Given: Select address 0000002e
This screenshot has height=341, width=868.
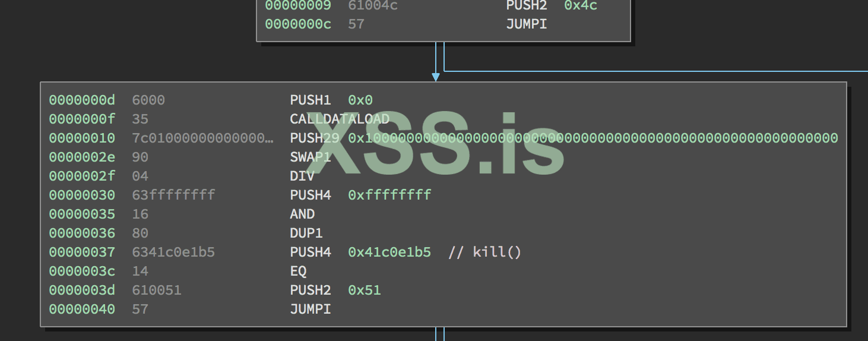Looking at the screenshot, I should point(82,157).
